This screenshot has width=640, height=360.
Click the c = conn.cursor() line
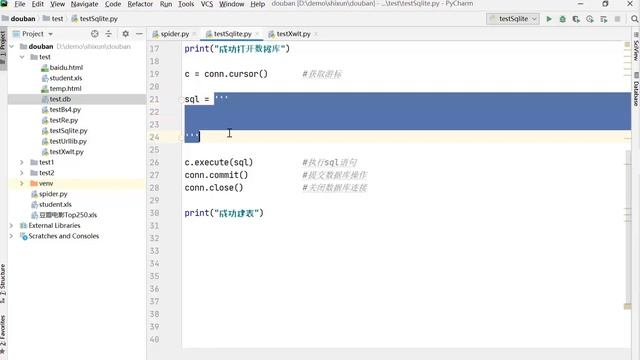coord(226,74)
